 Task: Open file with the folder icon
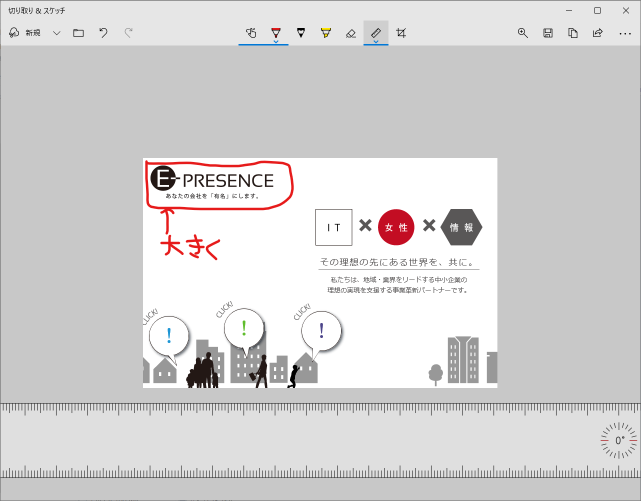pos(78,33)
